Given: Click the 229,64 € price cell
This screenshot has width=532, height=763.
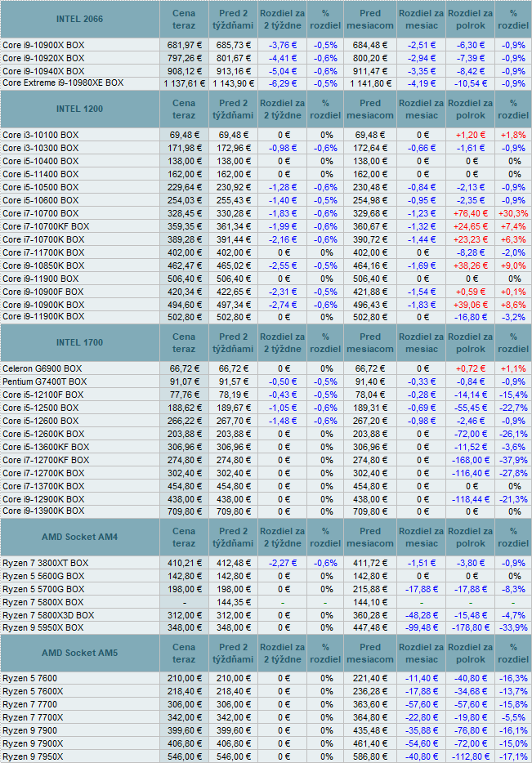Looking at the screenshot, I should [185, 188].
